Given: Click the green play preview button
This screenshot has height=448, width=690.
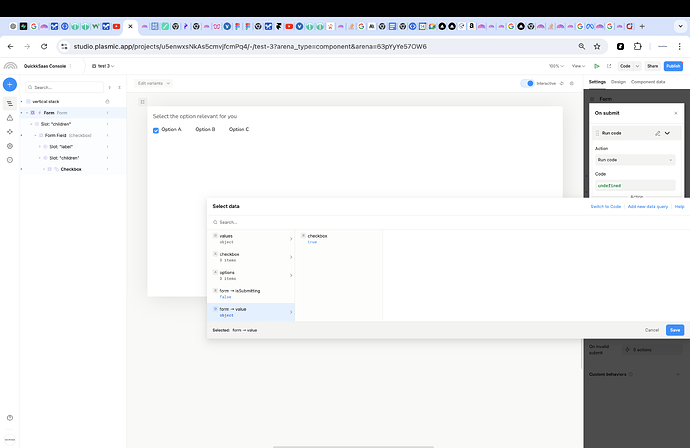Looking at the screenshot, I should pos(597,65).
